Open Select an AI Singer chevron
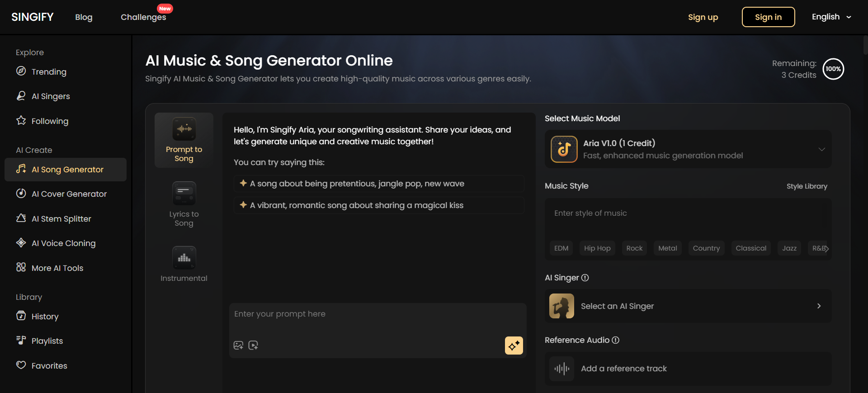 pyautogui.click(x=819, y=306)
